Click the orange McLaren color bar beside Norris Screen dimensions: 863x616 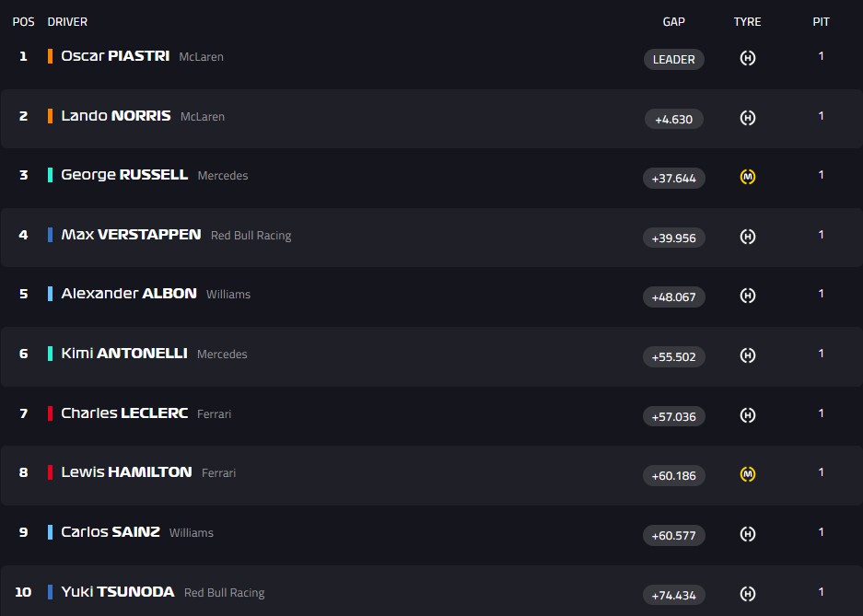50,116
